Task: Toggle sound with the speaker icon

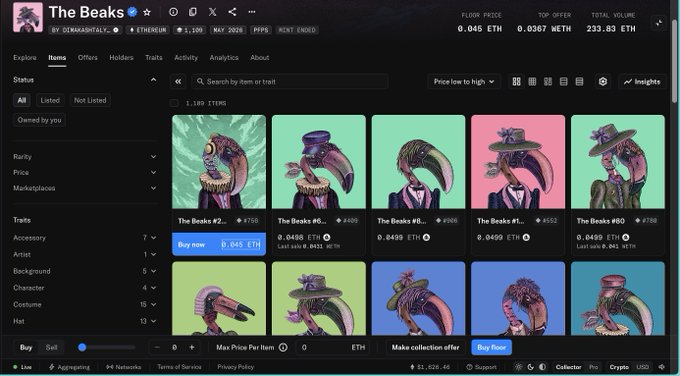Action: pos(662,367)
